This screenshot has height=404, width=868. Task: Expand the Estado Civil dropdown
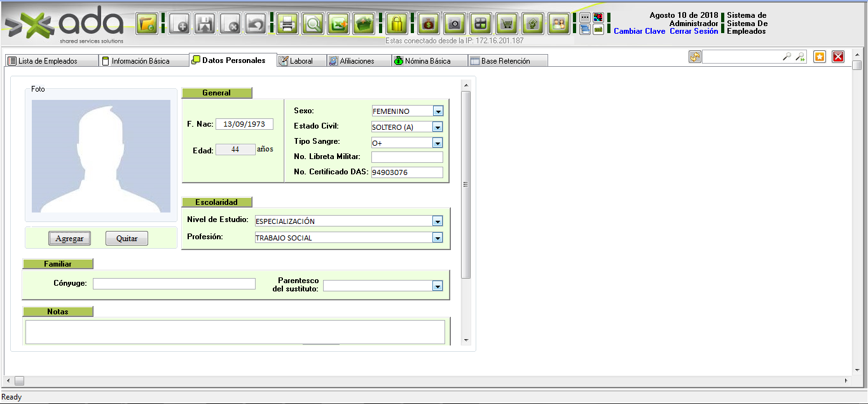437,127
